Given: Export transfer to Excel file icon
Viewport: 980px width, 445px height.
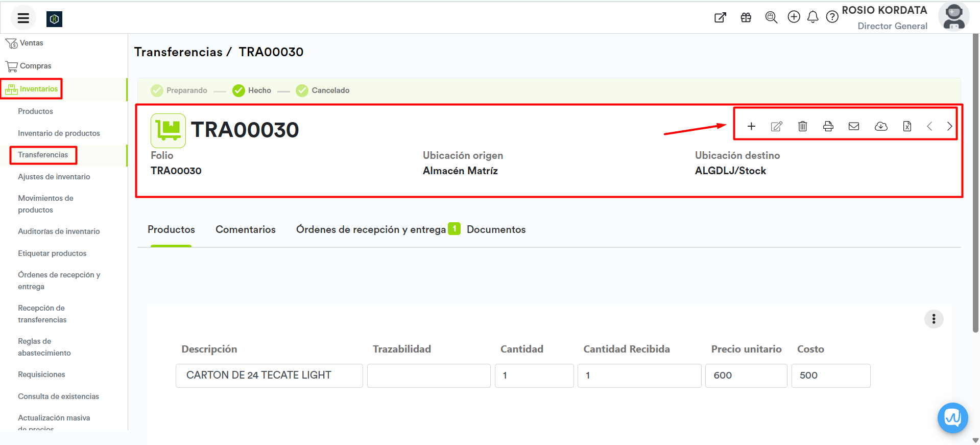Looking at the screenshot, I should pos(907,126).
